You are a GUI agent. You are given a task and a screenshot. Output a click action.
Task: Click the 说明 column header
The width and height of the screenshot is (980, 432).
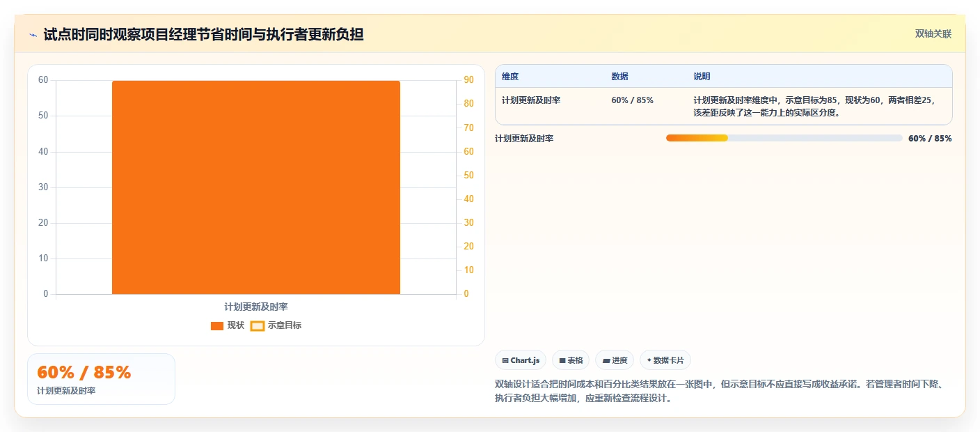[702, 77]
